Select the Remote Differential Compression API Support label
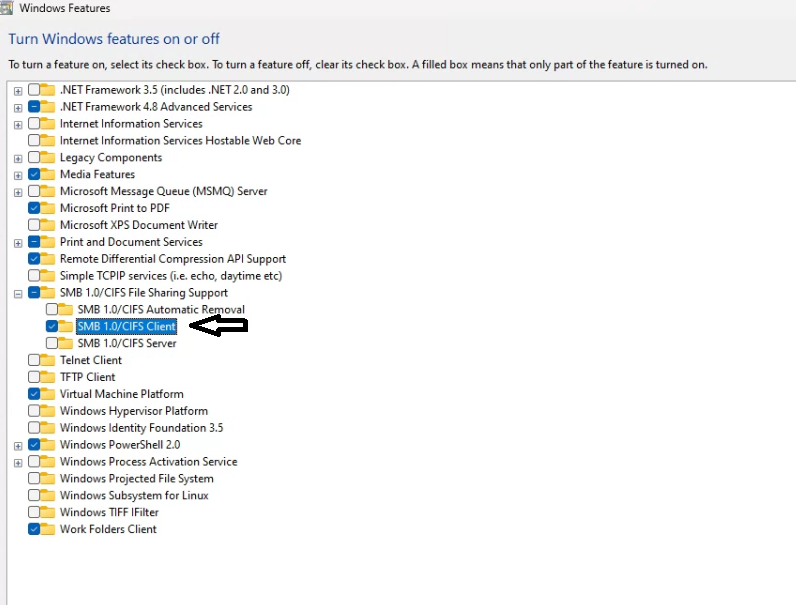This screenshot has height=605, width=796. pos(173,259)
